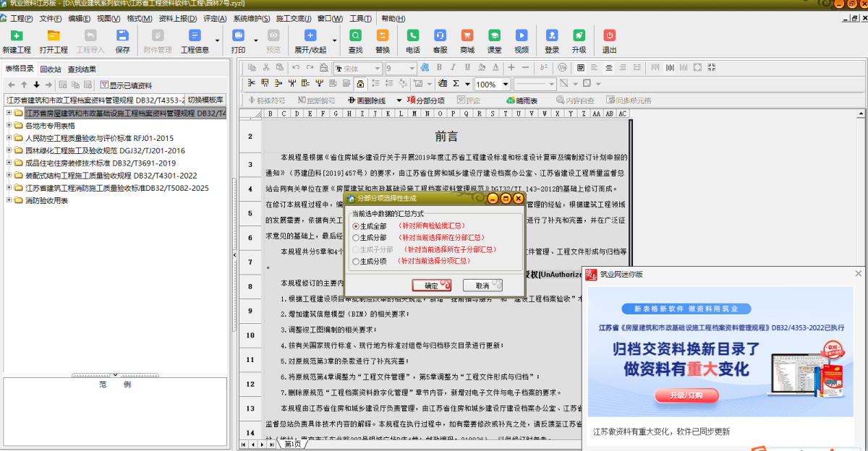This screenshot has height=451, width=868.
Task: Open the 商城 (Store) icon
Action: pyautogui.click(x=467, y=40)
